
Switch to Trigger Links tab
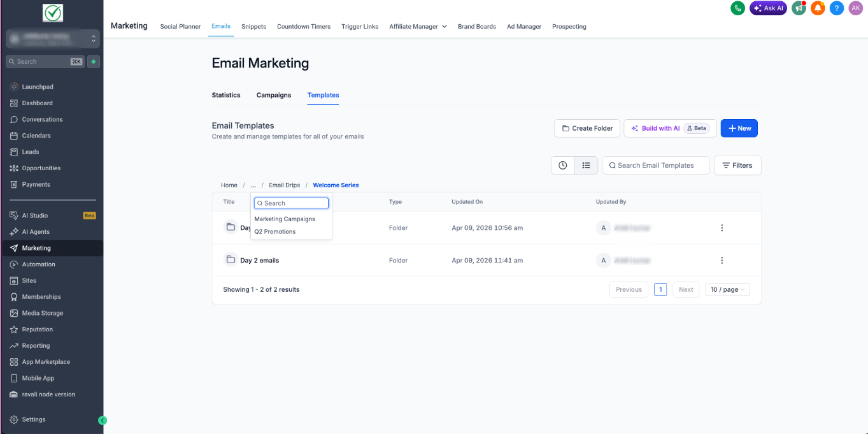[x=360, y=27]
